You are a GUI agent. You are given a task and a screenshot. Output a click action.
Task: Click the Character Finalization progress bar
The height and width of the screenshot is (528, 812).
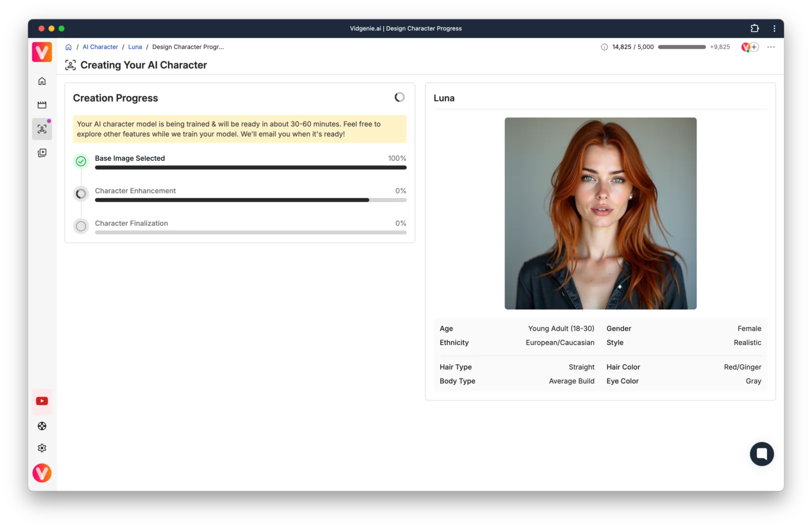(x=250, y=233)
